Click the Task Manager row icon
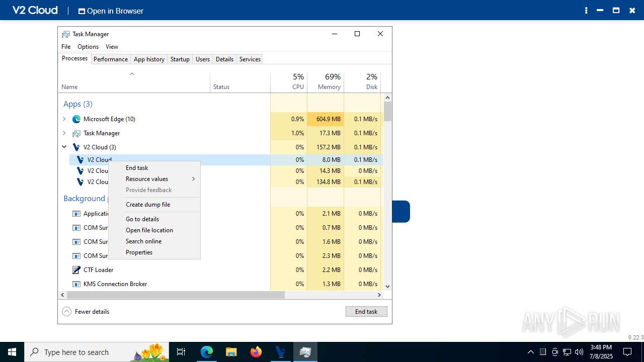Screen dimensions: 644x362 tap(76, 133)
